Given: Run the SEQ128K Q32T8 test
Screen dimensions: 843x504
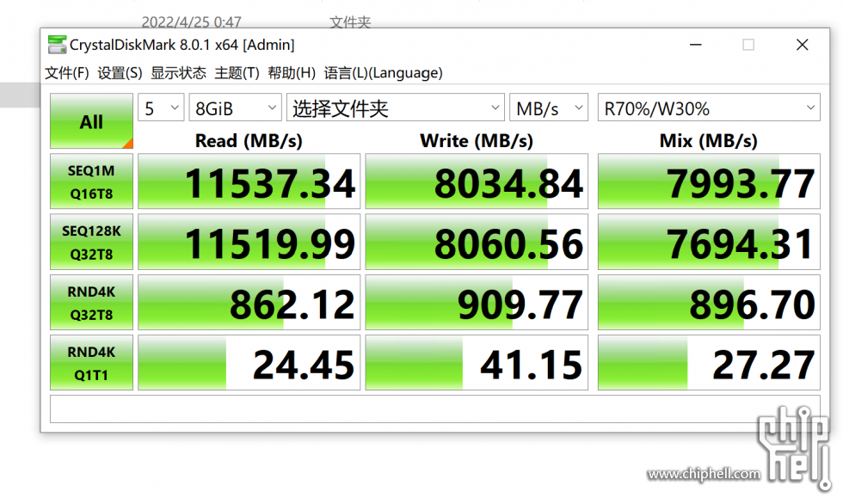Looking at the screenshot, I should tap(91, 242).
